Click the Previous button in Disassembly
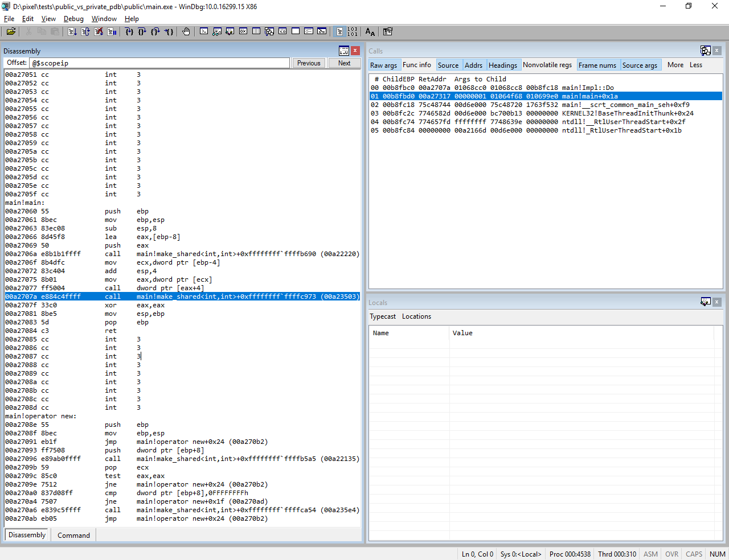Image resolution: width=729 pixels, height=560 pixels. pyautogui.click(x=308, y=63)
